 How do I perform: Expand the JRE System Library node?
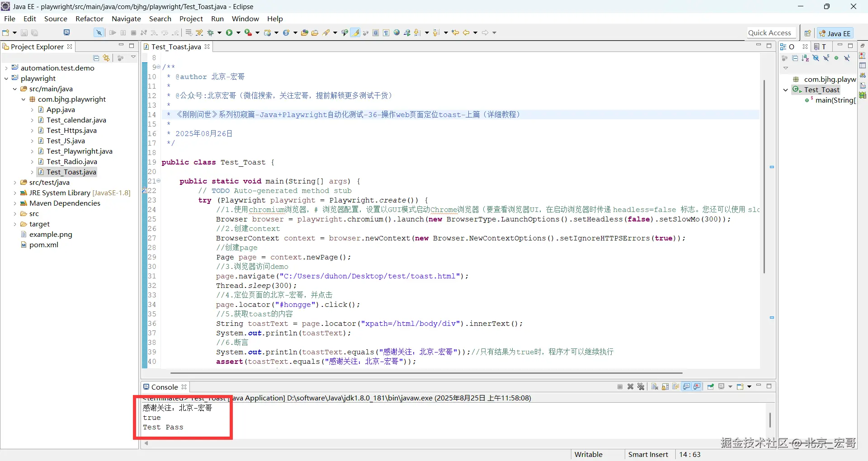[15, 193]
